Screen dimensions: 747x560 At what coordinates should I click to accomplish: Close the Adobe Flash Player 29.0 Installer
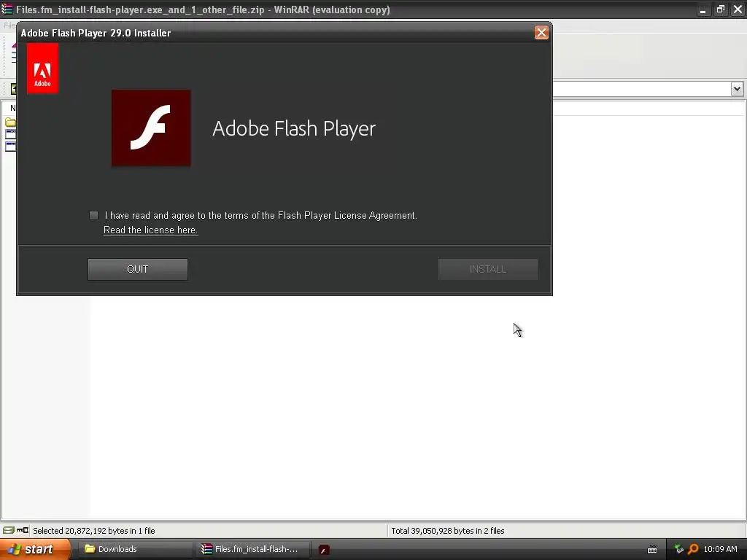pos(541,33)
